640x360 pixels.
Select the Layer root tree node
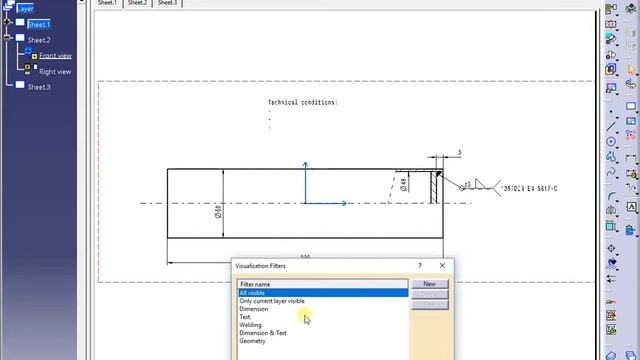tap(25, 9)
